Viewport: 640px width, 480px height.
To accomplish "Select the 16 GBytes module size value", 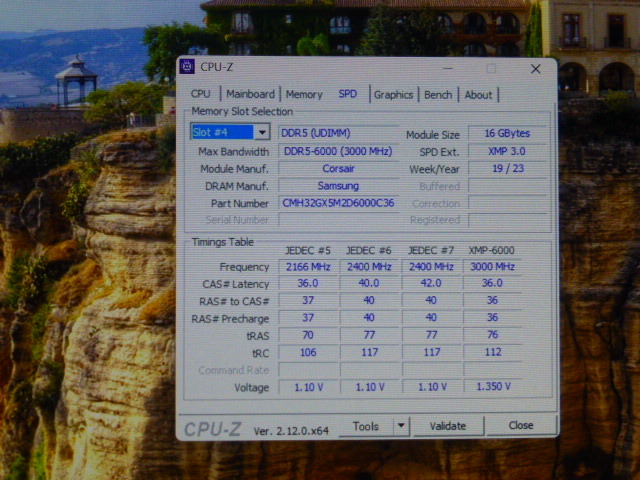I will point(507,133).
